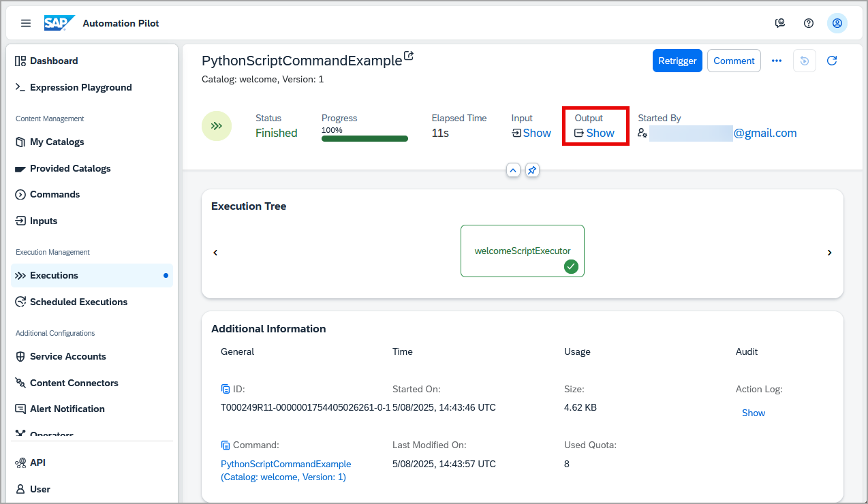Screen dimensions: 868x504
Task: Click the Dashboard icon
Action: pos(20,61)
